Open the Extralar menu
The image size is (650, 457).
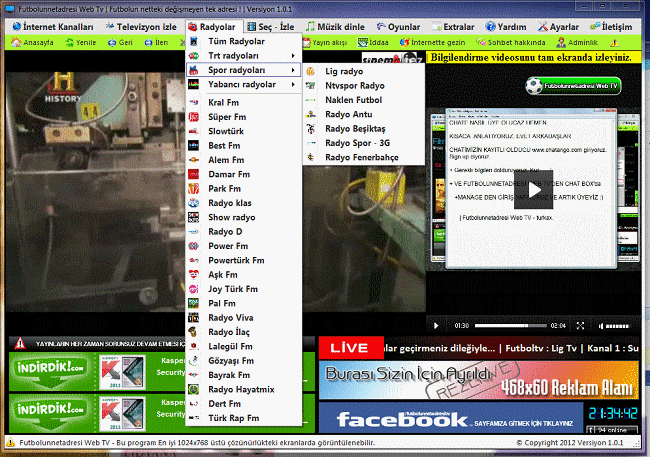453,27
